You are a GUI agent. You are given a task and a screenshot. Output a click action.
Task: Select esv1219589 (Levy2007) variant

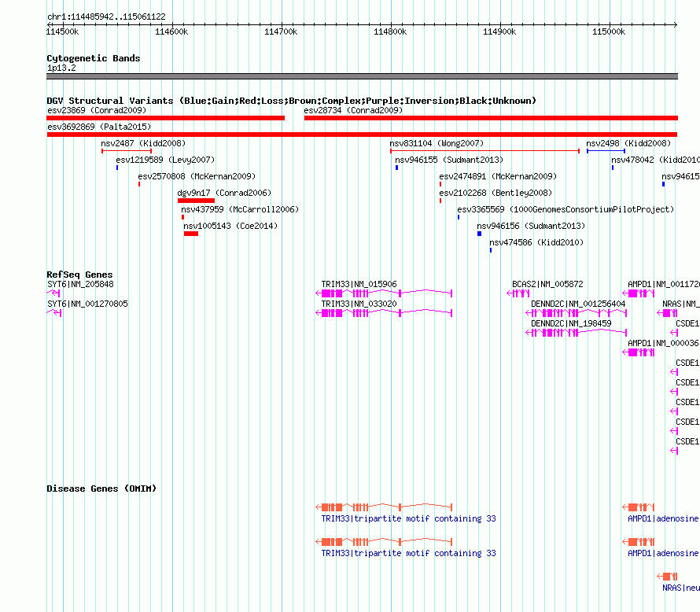[x=165, y=160]
